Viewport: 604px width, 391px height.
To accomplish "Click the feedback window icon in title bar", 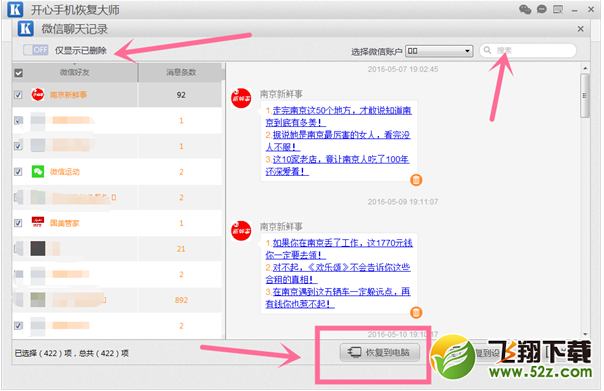I will coord(558,9).
